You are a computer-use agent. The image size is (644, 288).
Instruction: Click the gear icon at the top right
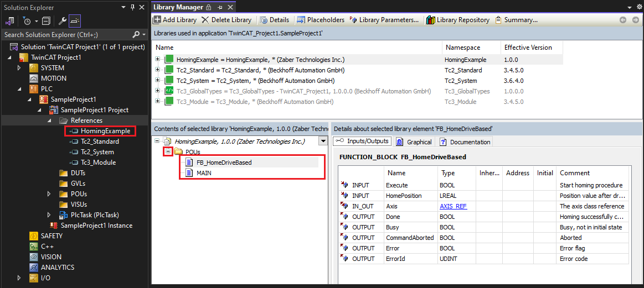(x=639, y=7)
